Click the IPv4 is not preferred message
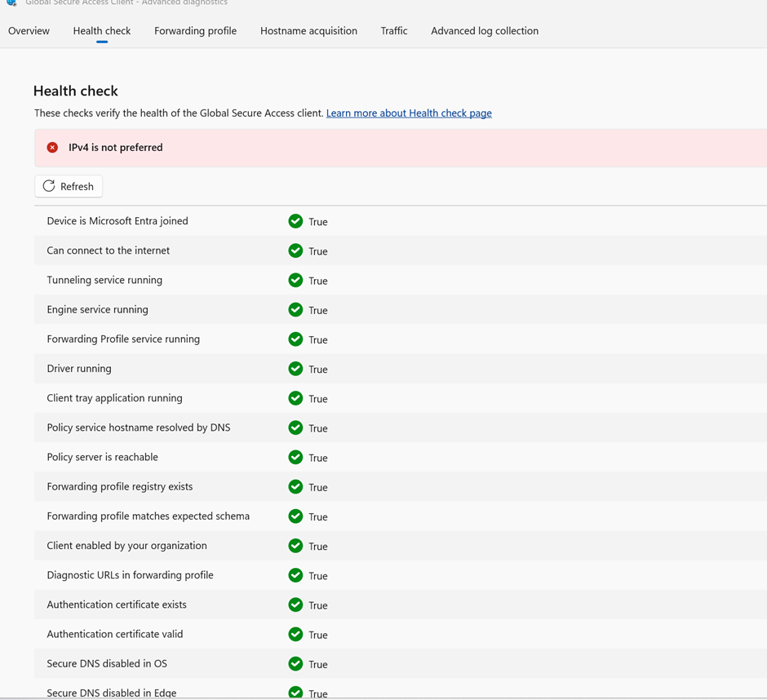This screenshot has height=700, width=767. pyautogui.click(x=115, y=148)
